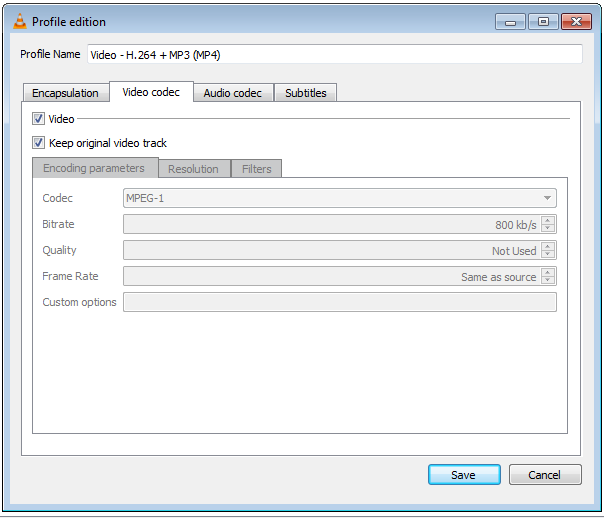This screenshot has height=518, width=604.
Task: Click the Custom options input field
Action: [x=339, y=302]
